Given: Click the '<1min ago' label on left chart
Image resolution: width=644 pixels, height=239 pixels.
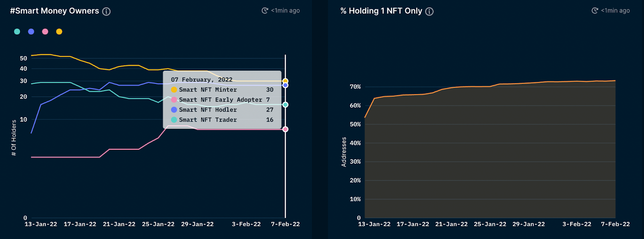Looking at the screenshot, I should click(285, 10).
